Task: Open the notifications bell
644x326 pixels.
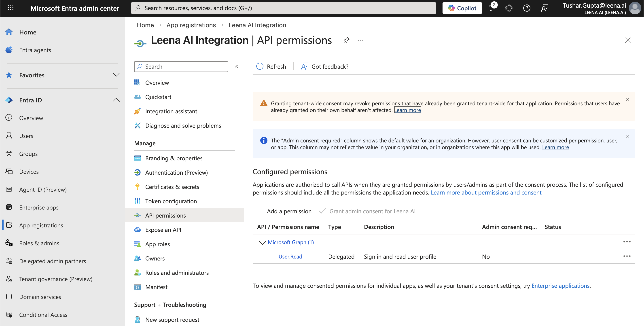Action: [491, 8]
